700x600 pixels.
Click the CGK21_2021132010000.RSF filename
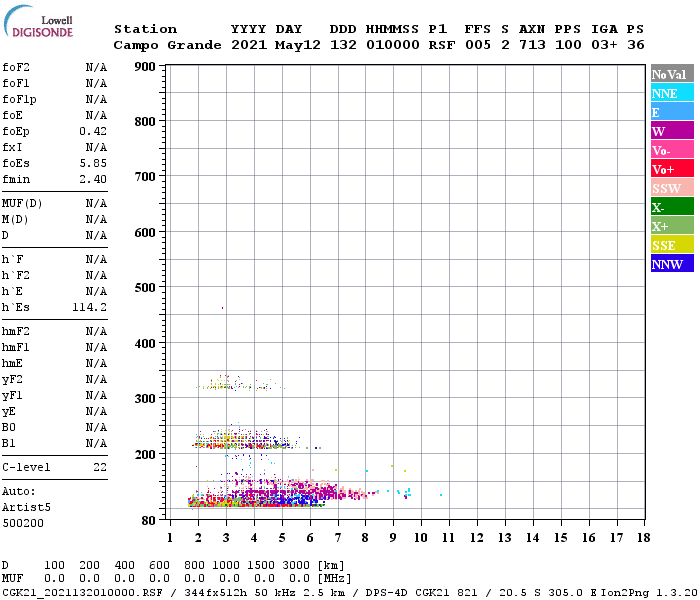coord(82,593)
